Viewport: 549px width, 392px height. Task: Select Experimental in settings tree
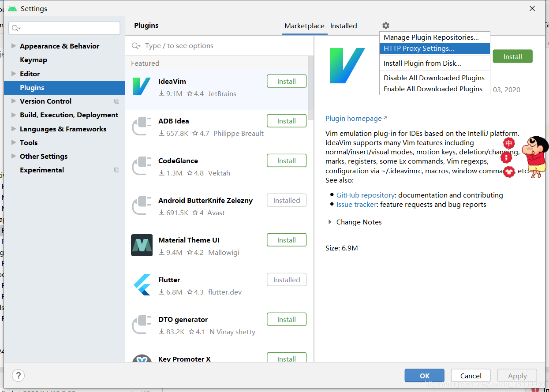(x=42, y=170)
